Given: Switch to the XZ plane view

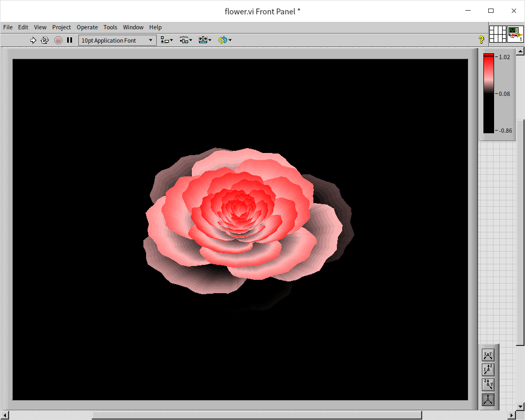Looking at the screenshot, I should coord(488,370).
